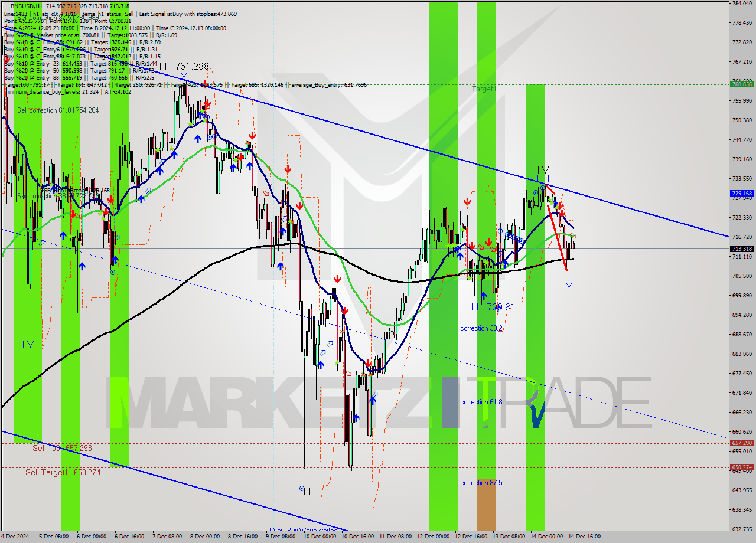Click the 'correction 87.5' label
Screen dimensions: 756x543
pos(481,483)
